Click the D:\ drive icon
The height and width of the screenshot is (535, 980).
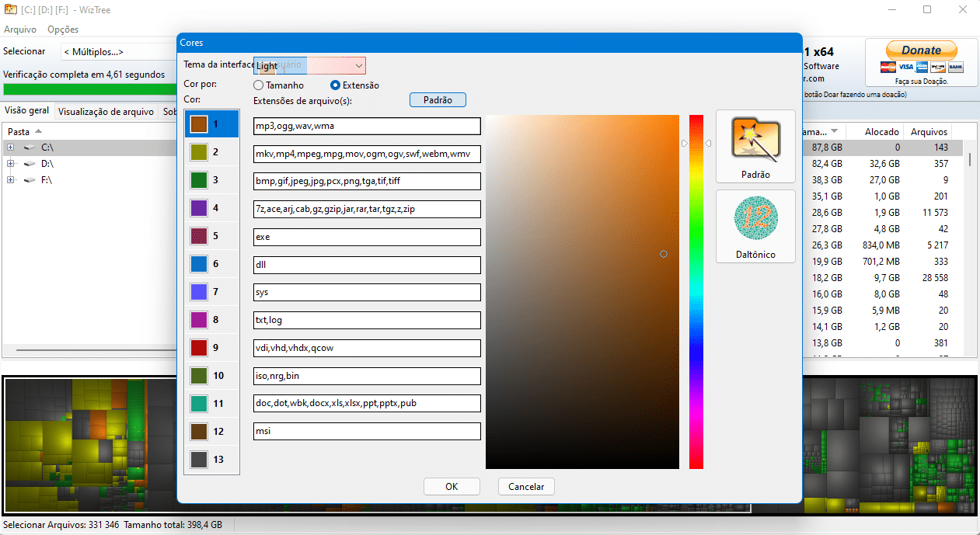tap(29, 164)
